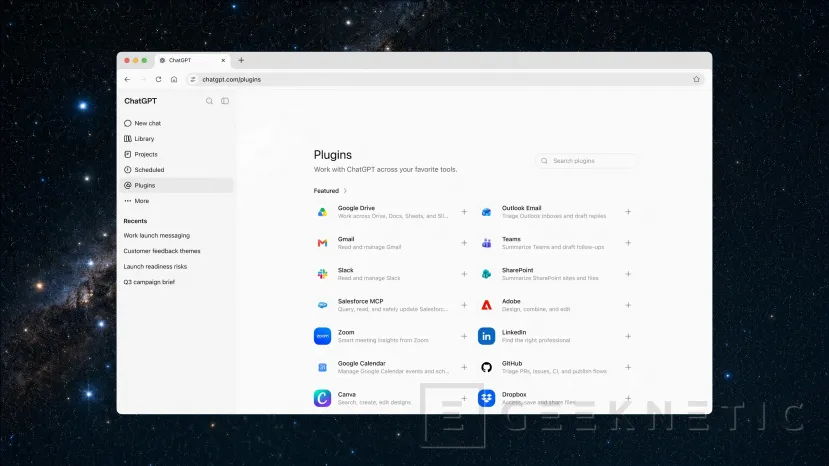829x466 pixels.
Task: Add the GitHub plugin with plus button
Action: pyautogui.click(x=628, y=367)
